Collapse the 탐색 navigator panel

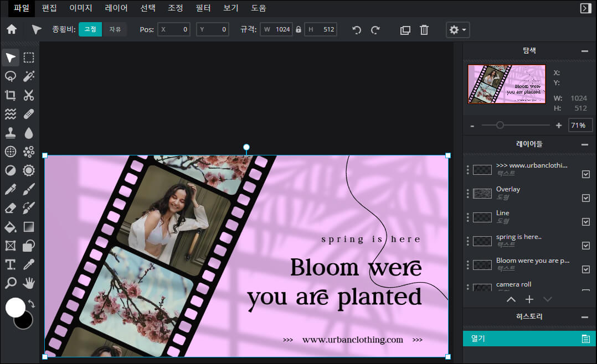coord(585,51)
